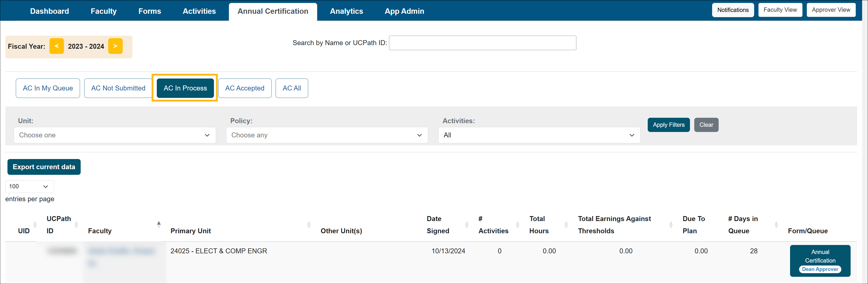Sort table by UID column arrows
Screen dimensions: 868x284
[x=35, y=225]
